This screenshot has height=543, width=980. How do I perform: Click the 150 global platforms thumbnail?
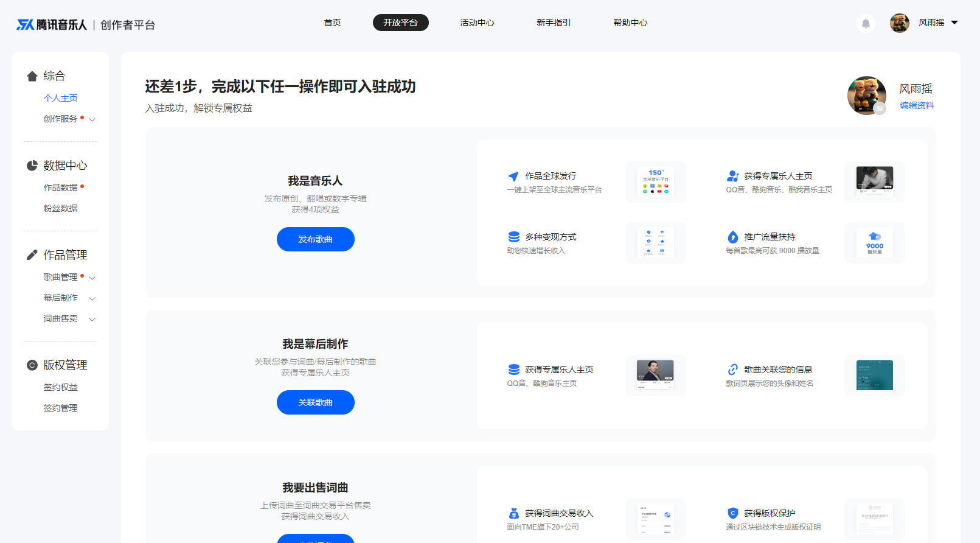click(x=656, y=182)
